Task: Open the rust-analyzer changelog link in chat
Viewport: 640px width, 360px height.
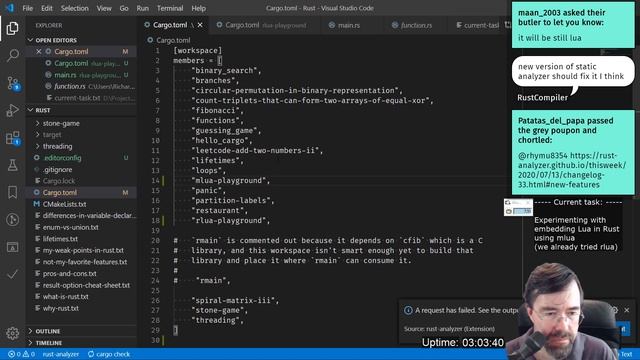Action: 571,170
